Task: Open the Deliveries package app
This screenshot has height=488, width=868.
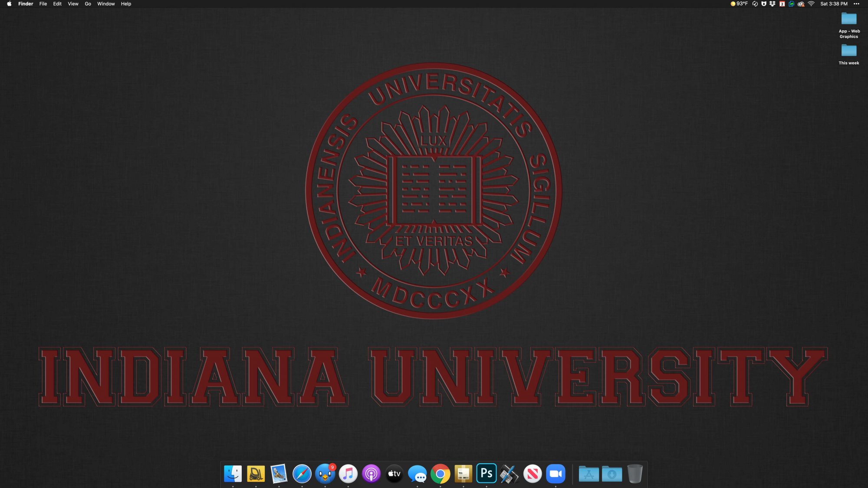Action: click(463, 474)
